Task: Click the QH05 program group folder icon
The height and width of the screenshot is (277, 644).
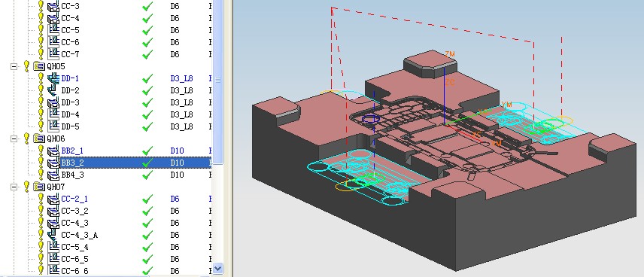Action: (x=39, y=66)
